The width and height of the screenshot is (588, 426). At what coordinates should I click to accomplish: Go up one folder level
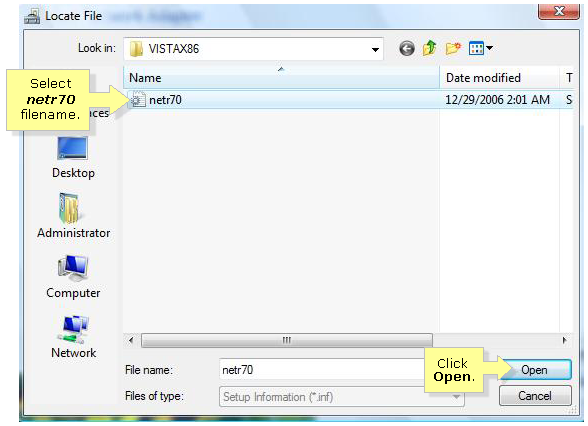430,48
